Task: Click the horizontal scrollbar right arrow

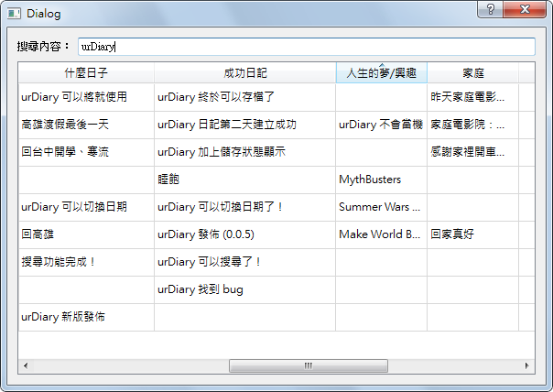Action: pyautogui.click(x=526, y=365)
